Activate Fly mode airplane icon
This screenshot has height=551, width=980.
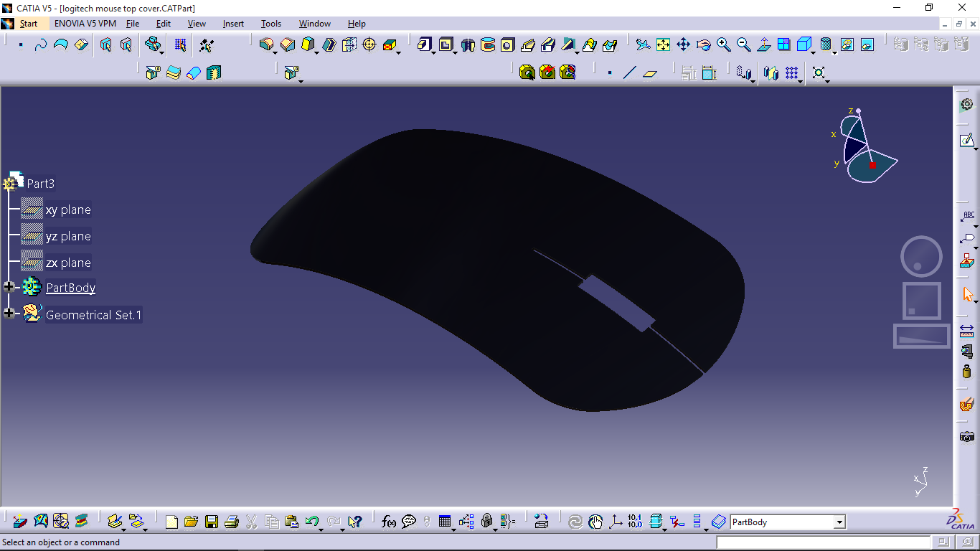point(643,44)
